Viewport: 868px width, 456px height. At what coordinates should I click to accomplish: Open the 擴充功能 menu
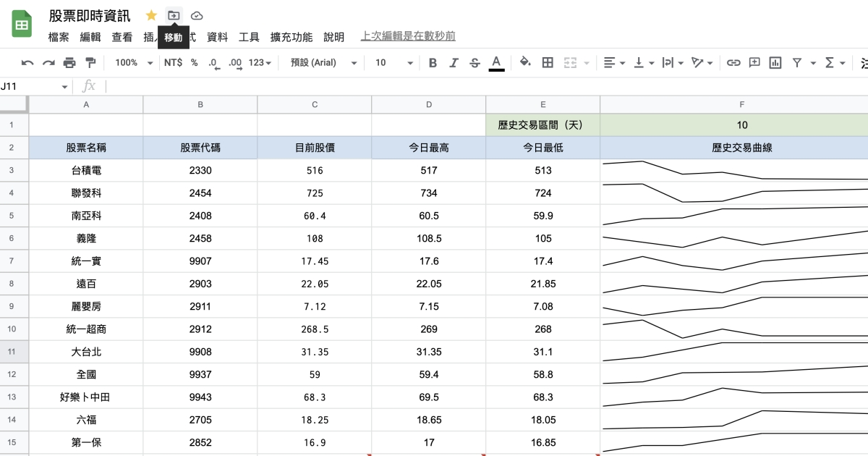point(291,37)
